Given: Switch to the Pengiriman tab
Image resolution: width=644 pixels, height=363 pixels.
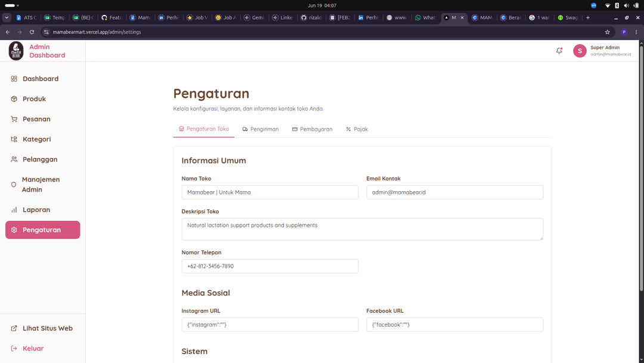Looking at the screenshot, I should click(x=261, y=129).
